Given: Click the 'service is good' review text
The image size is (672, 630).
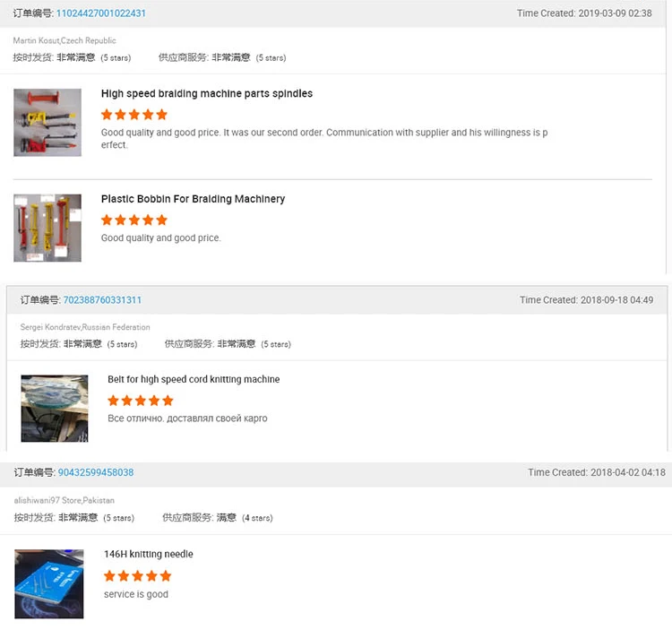Looking at the screenshot, I should click(x=136, y=594).
